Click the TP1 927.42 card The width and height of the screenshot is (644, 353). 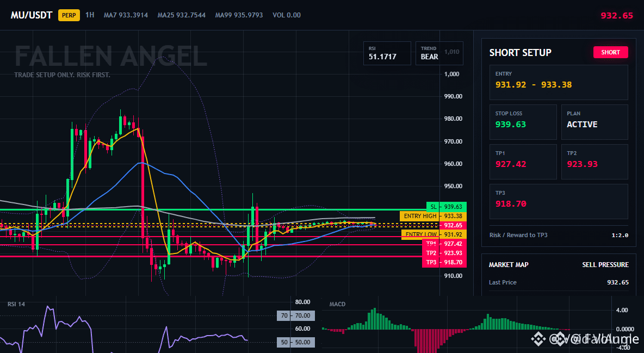click(x=523, y=162)
